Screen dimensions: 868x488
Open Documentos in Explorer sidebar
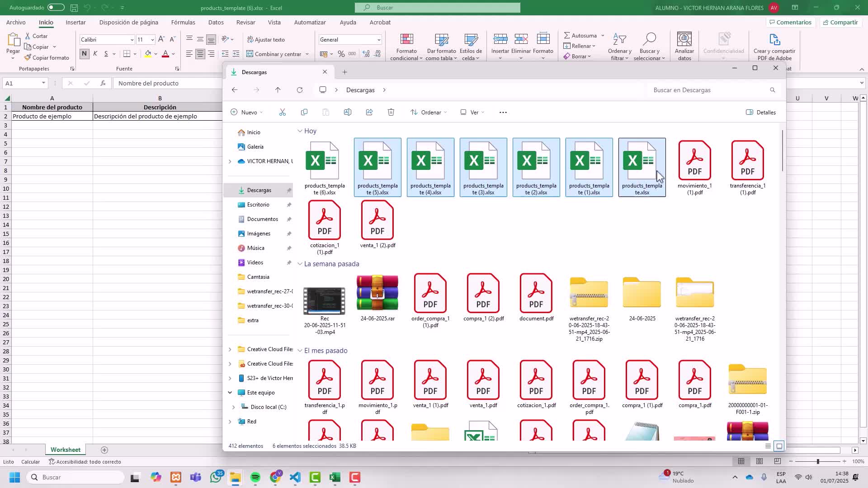[x=262, y=219]
